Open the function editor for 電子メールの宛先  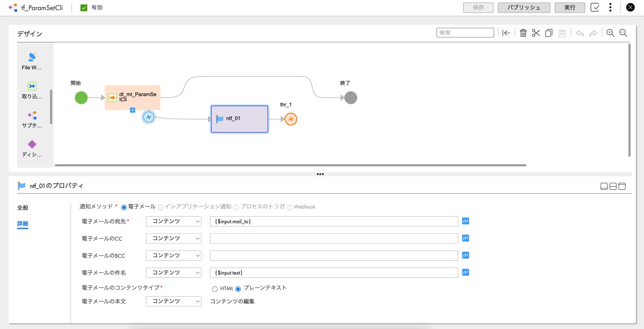pos(465,221)
